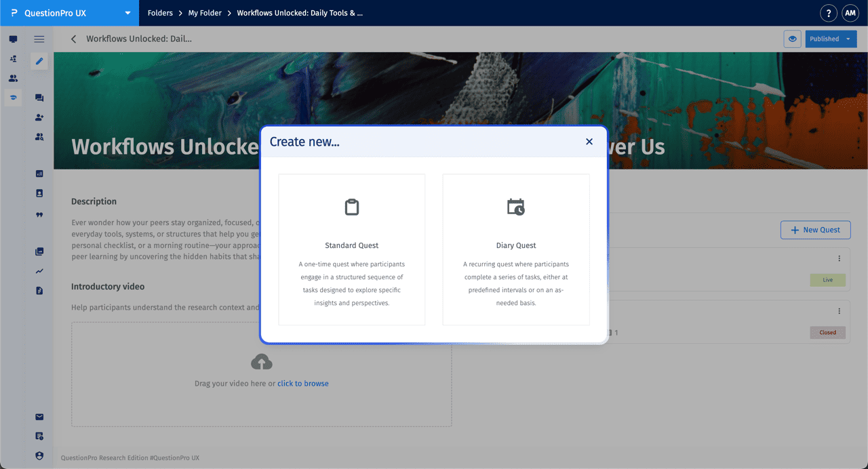Click the New Quest button
The height and width of the screenshot is (469, 868).
point(815,230)
